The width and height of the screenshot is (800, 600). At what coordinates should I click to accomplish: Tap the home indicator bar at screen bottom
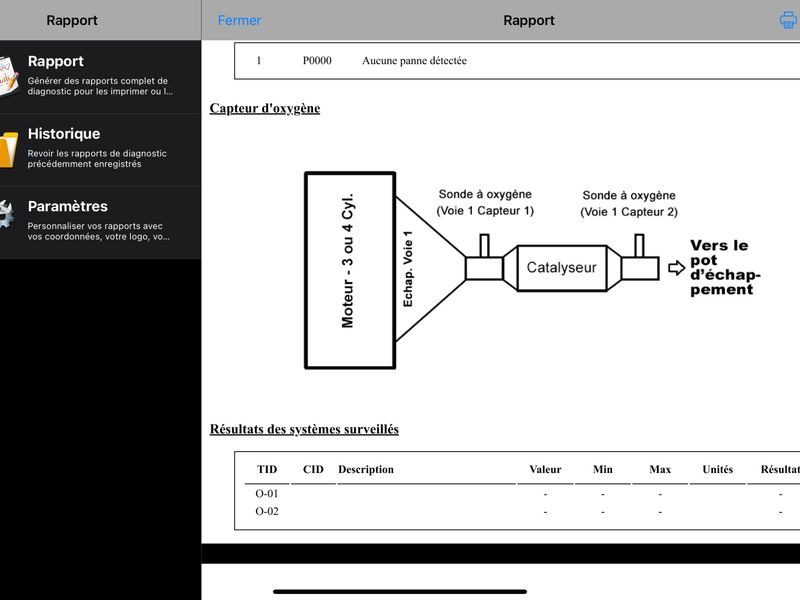click(400, 592)
